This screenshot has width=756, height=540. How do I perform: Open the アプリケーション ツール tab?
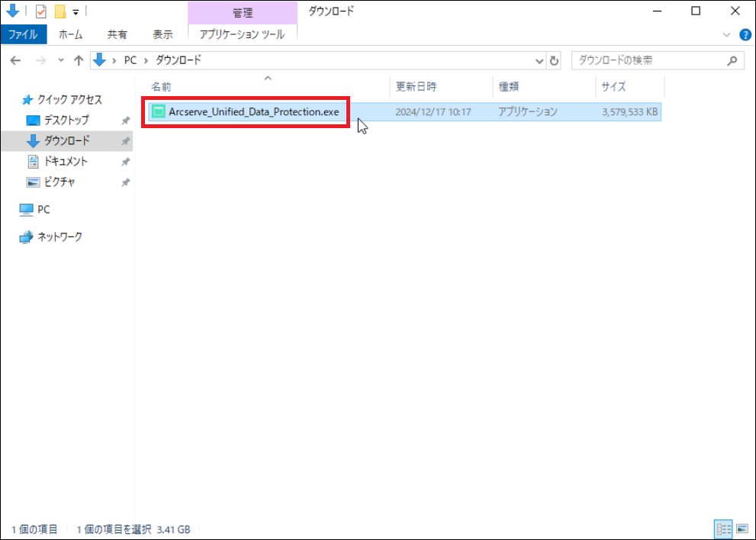pos(242,35)
